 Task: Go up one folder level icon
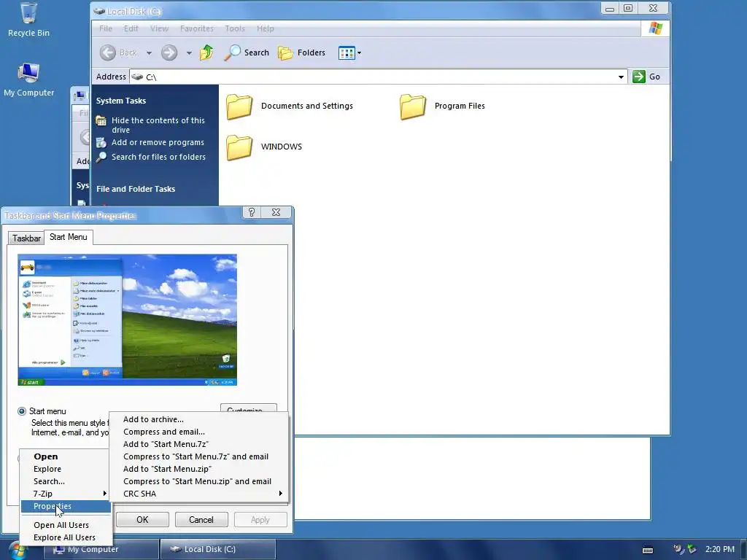tap(206, 52)
